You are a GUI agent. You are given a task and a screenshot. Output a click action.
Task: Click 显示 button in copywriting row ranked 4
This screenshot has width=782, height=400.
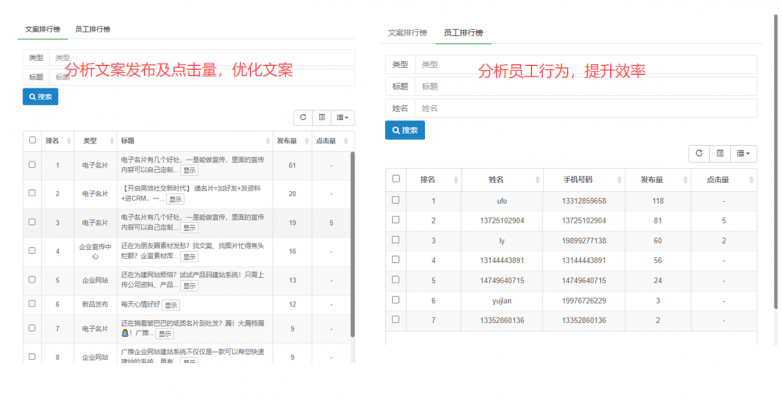point(189,256)
